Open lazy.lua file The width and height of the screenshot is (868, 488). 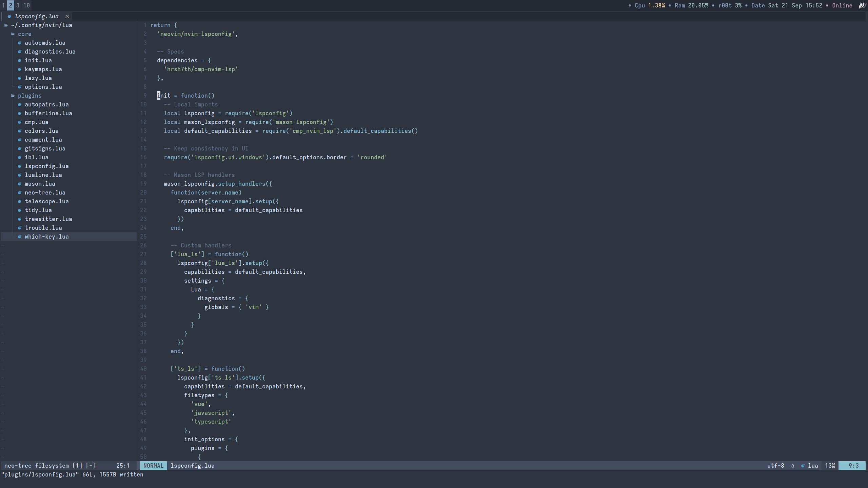pyautogui.click(x=38, y=78)
